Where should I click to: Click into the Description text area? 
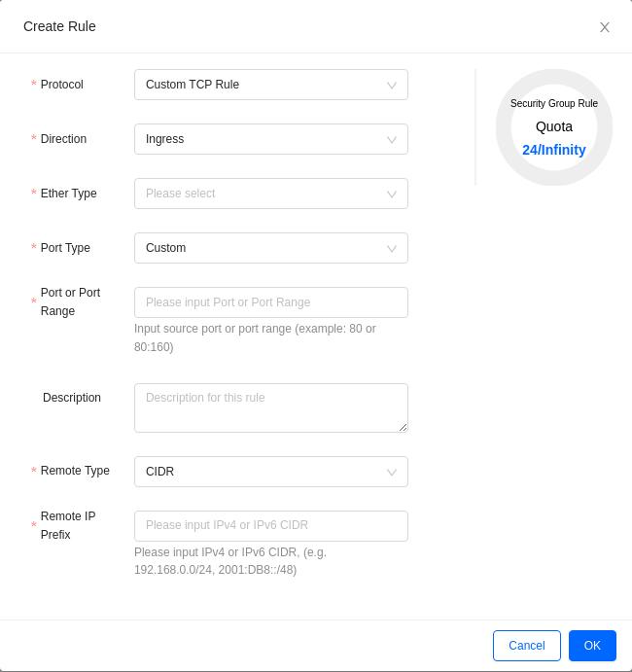[271, 407]
